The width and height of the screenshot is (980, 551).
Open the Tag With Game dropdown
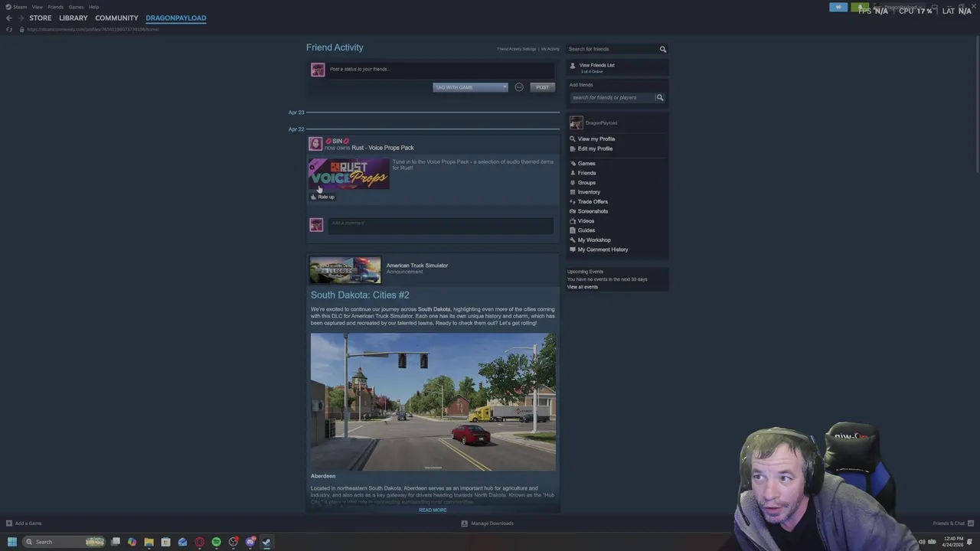click(x=470, y=87)
